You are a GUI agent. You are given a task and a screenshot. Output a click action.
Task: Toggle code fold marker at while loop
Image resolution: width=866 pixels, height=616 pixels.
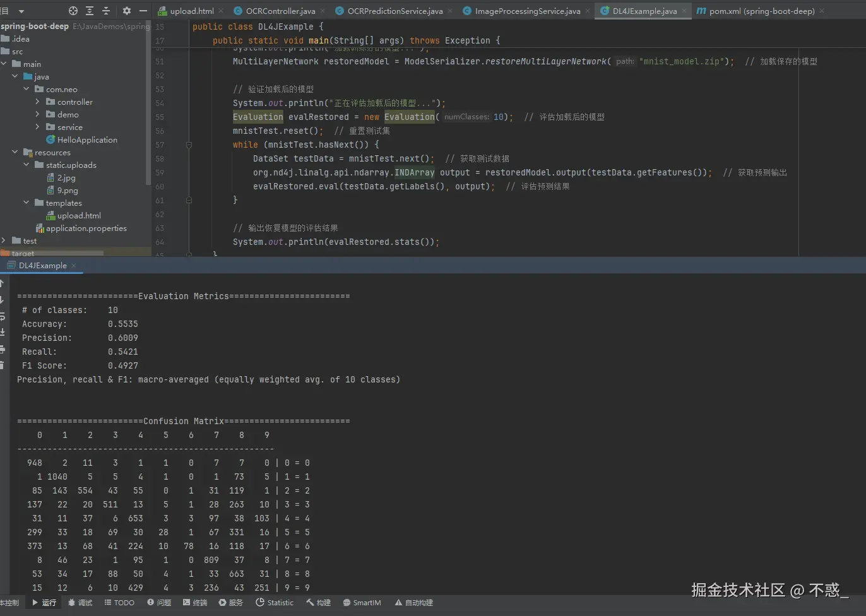click(189, 145)
